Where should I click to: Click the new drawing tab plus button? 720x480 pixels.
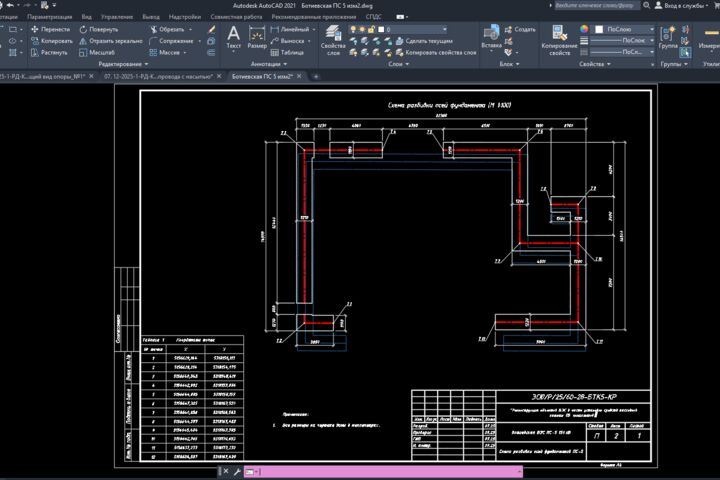[315, 76]
